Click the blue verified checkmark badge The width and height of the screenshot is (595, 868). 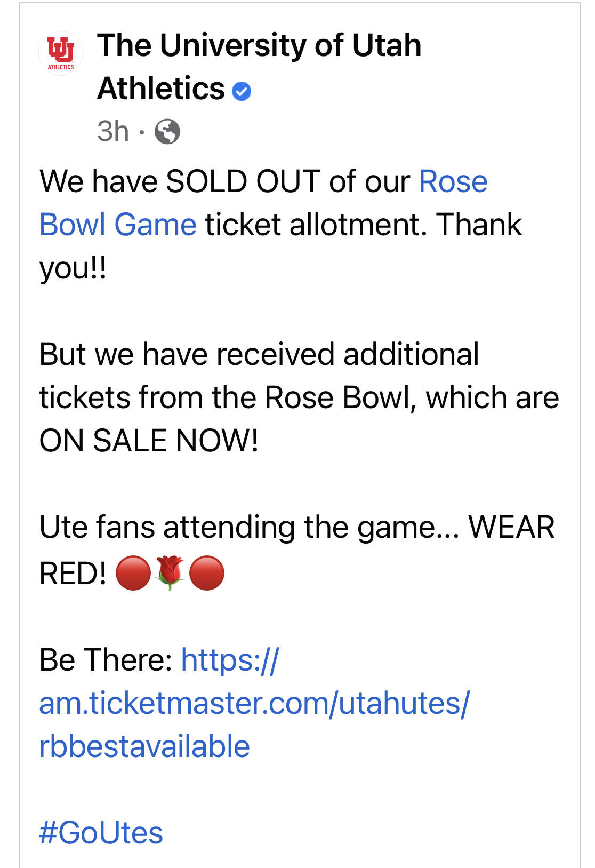242,91
